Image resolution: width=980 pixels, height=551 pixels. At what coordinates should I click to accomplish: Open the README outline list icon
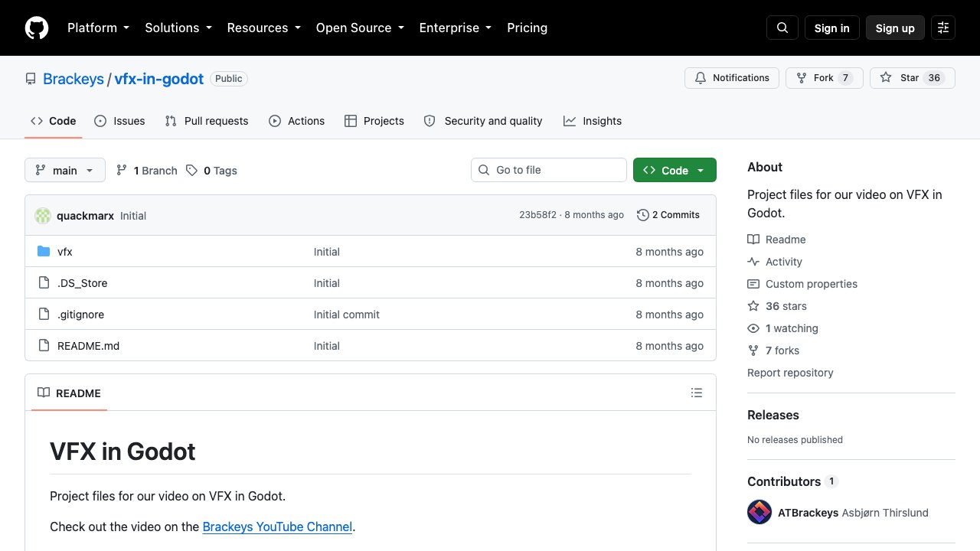697,393
